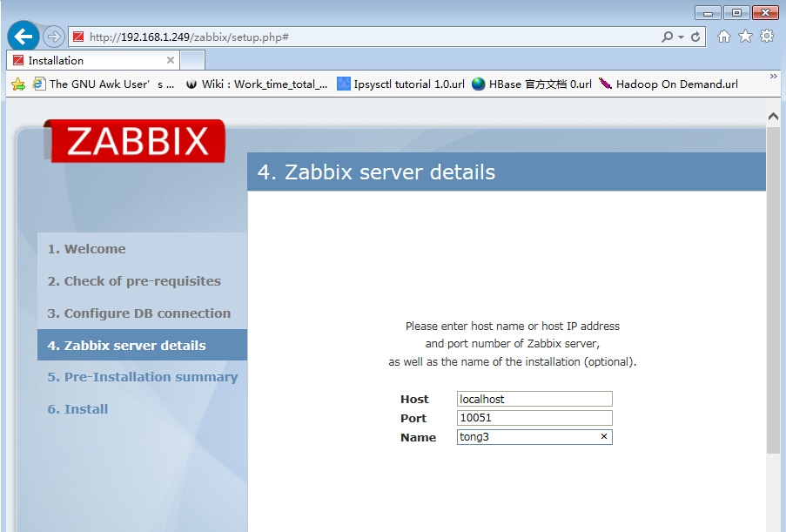Restore down the browser window
Viewport: 786px width, 532px height.
[x=736, y=12]
